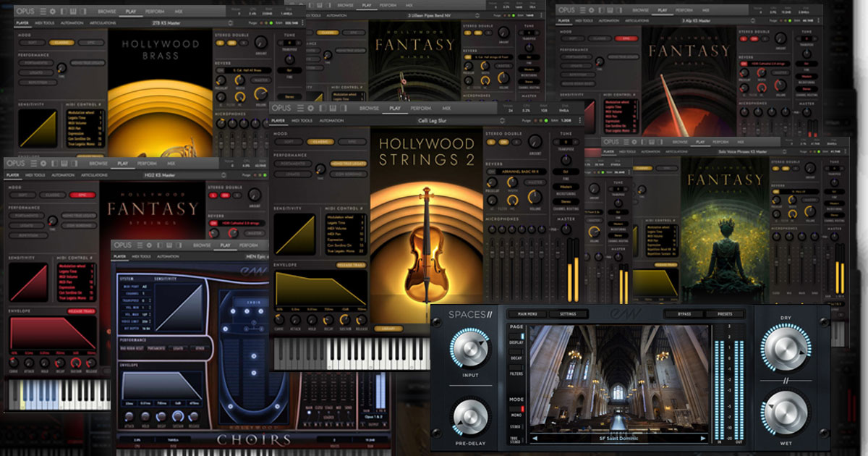
Task: Toggle keyboard icon in Hollywood Strings 2 toolbar
Action: (331, 109)
